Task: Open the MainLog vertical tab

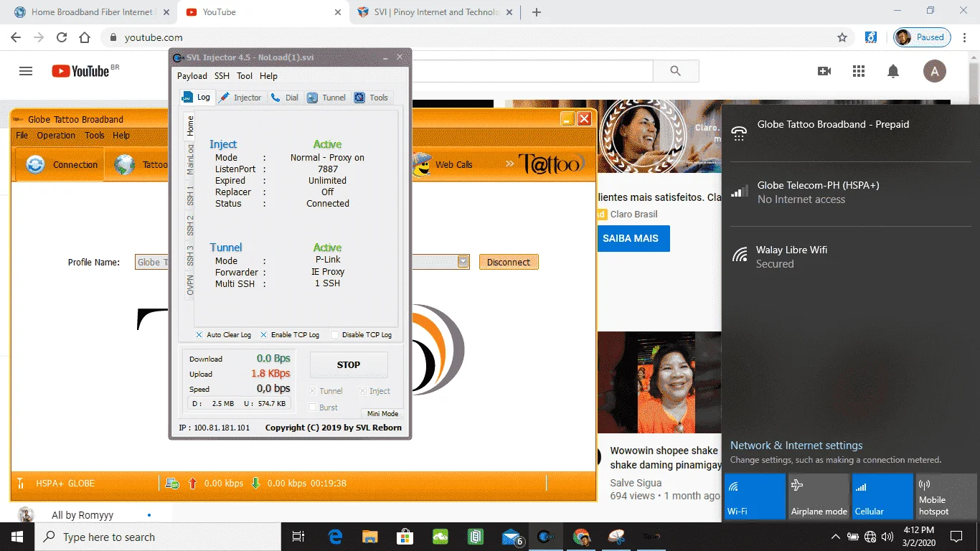Action: (x=190, y=159)
